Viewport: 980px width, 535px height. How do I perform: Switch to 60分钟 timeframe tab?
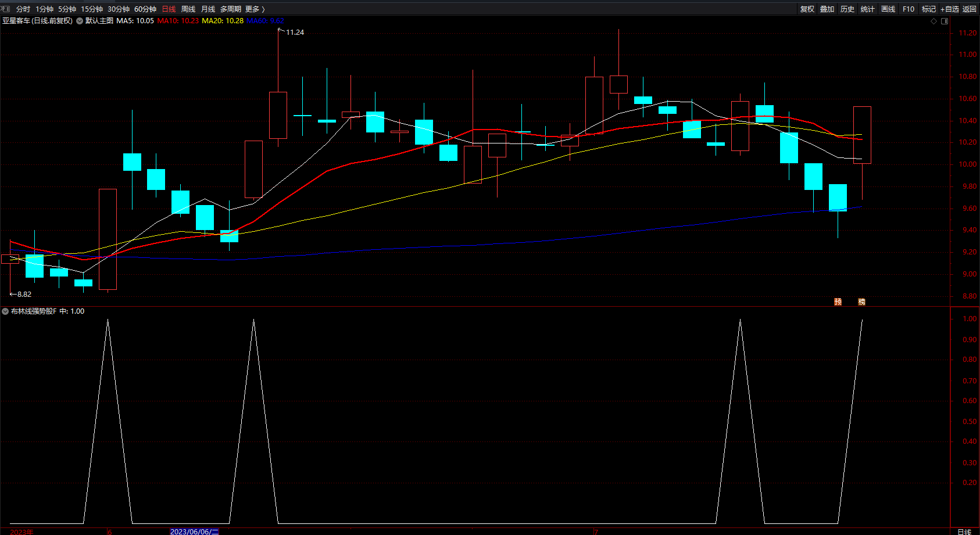click(x=145, y=9)
